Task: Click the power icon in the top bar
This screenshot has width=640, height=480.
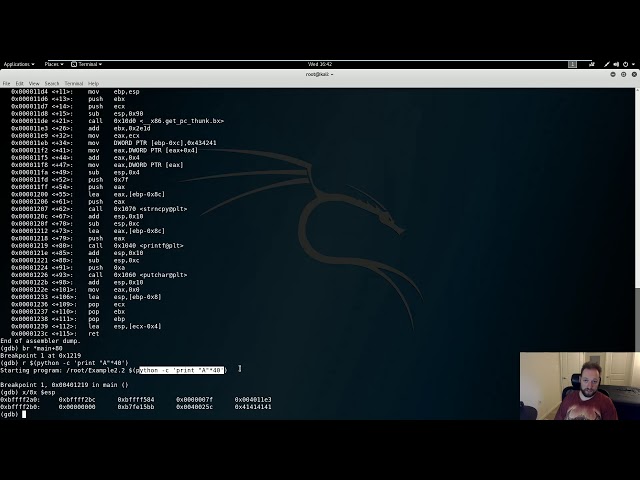Action: coord(625,64)
